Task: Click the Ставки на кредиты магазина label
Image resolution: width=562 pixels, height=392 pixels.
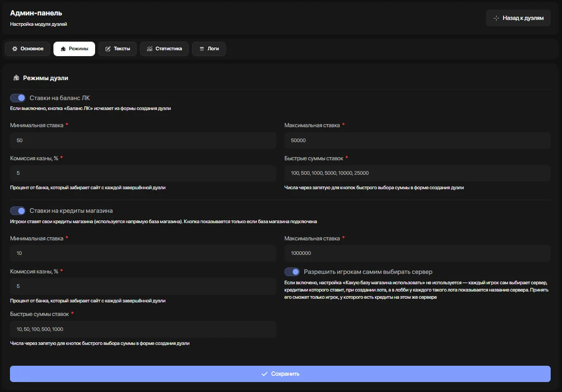Action: coord(71,210)
